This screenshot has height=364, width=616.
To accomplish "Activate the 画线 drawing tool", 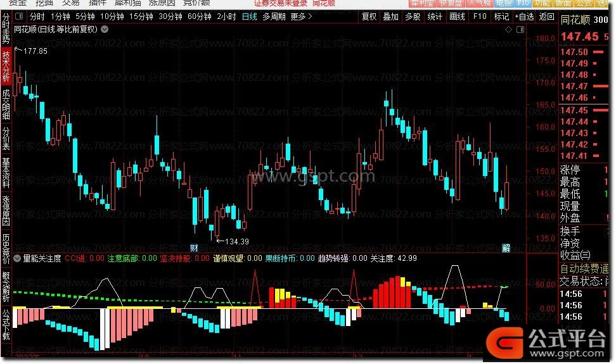I will pyautogui.click(x=457, y=17).
